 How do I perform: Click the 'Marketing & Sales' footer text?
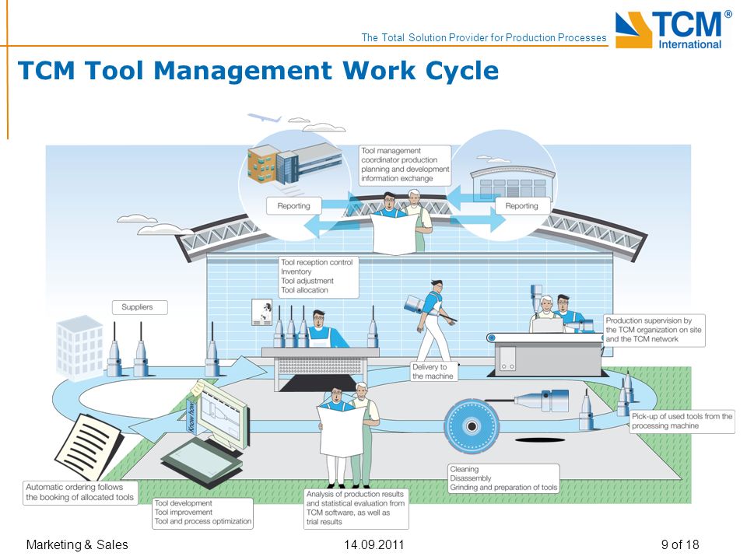[77, 544]
